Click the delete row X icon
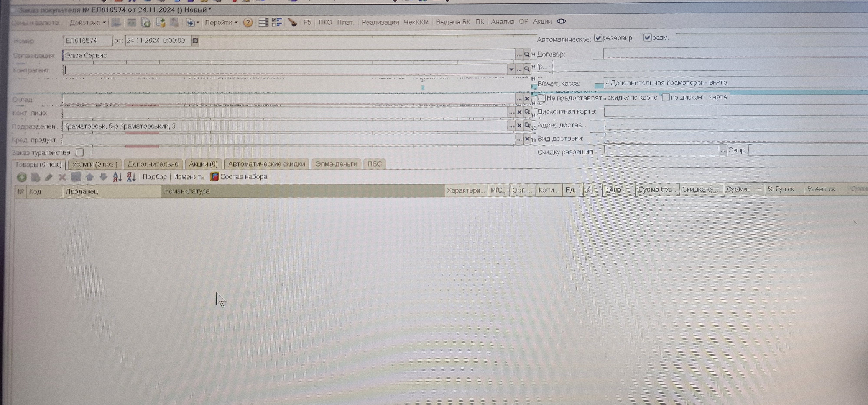This screenshot has width=868, height=405. 62,177
